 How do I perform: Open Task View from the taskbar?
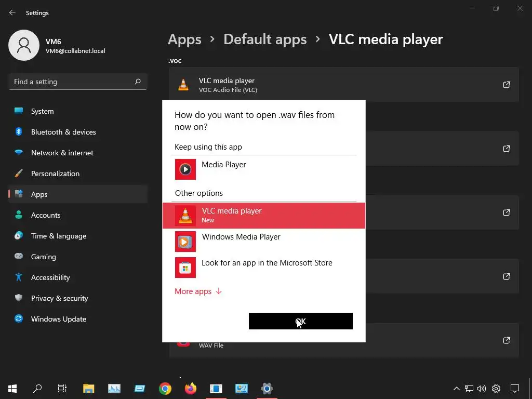(x=62, y=388)
